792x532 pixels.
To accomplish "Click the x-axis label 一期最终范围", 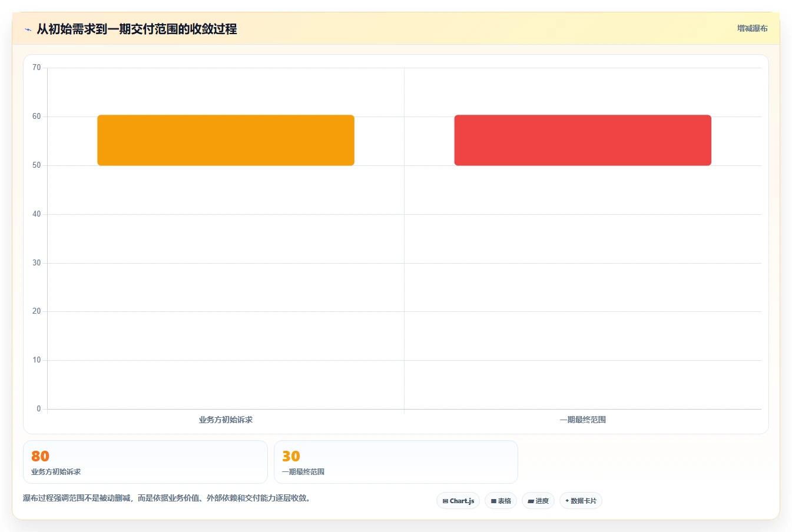I will tap(582, 420).
